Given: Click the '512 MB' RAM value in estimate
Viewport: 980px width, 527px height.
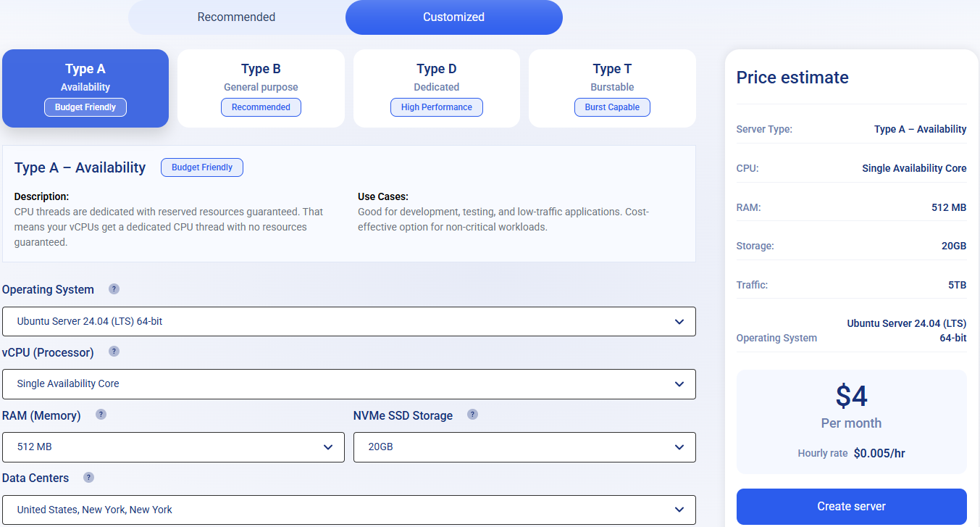Looking at the screenshot, I should [x=949, y=207].
